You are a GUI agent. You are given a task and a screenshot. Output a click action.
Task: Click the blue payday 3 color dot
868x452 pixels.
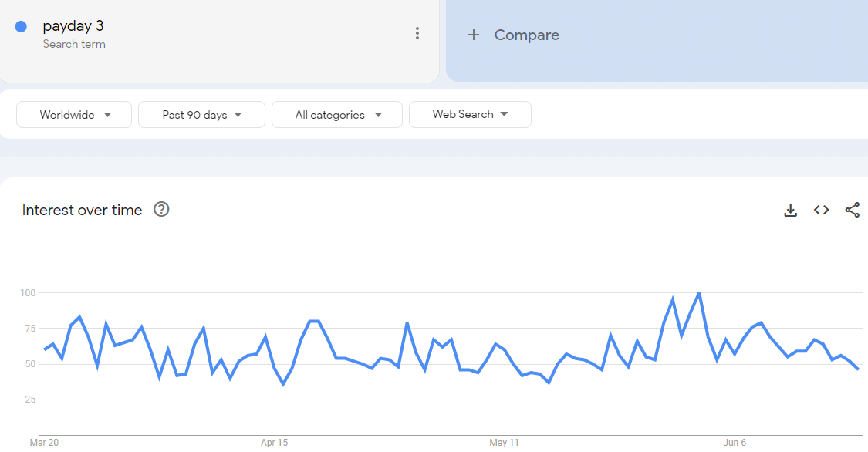pyautogui.click(x=21, y=26)
